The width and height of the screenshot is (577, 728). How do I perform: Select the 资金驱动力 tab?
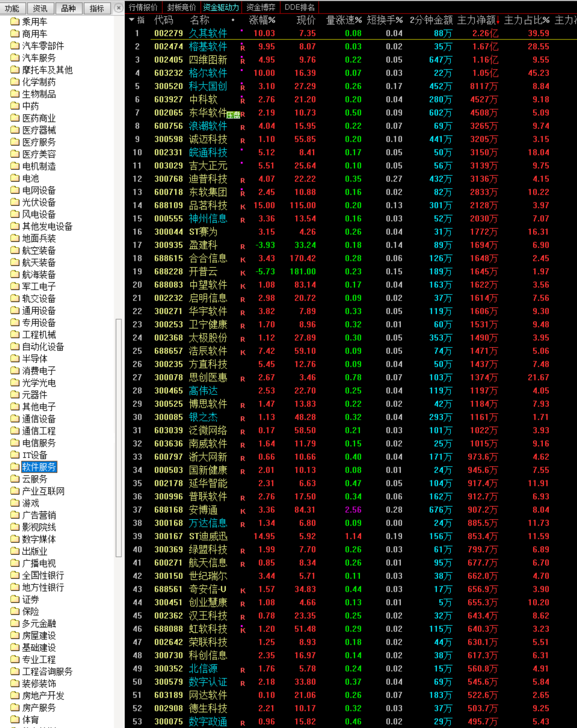[221, 7]
